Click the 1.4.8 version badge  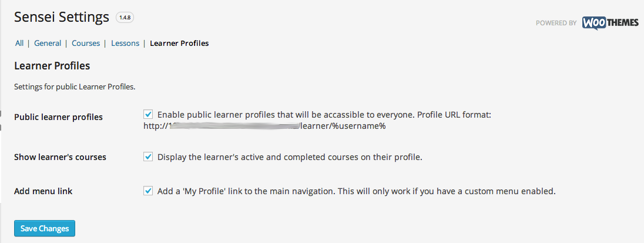click(x=125, y=18)
